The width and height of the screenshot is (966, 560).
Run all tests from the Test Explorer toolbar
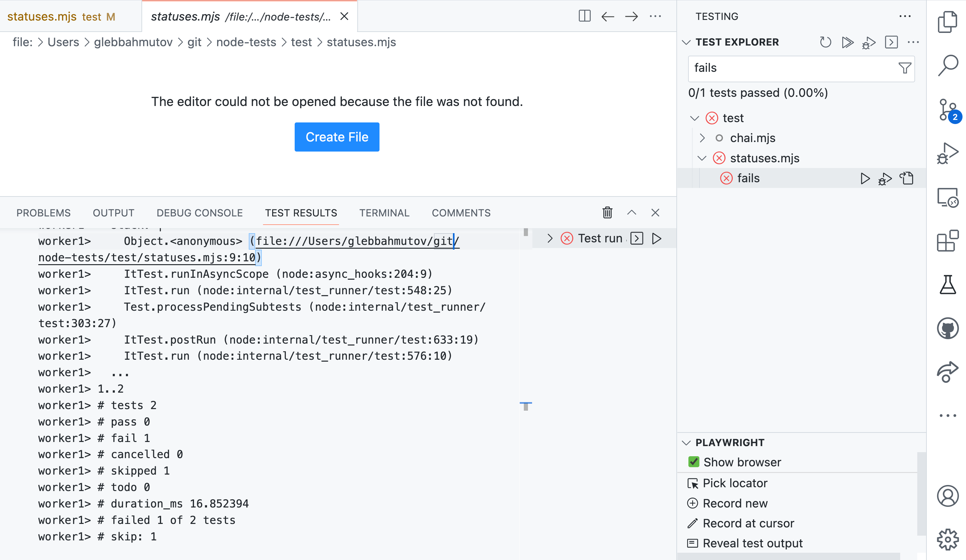(x=848, y=42)
